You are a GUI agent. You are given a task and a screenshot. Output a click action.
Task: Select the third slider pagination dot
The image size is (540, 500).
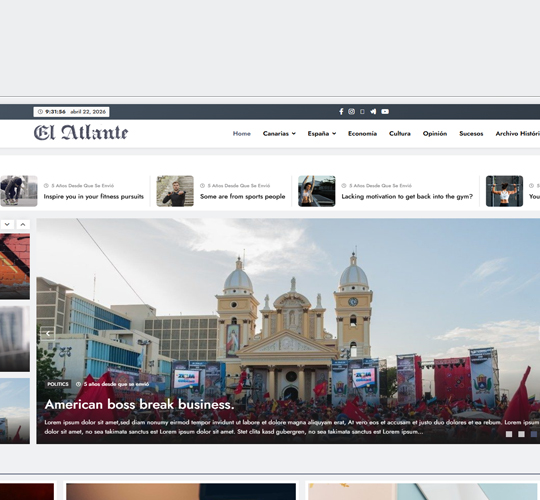coord(534,434)
